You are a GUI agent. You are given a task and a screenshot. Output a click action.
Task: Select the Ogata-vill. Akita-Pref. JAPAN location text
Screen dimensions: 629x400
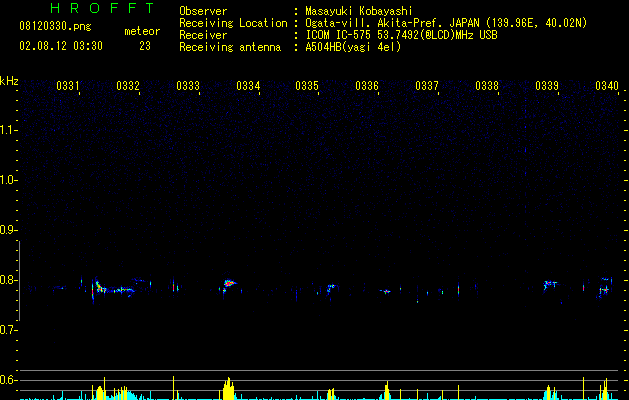pyautogui.click(x=446, y=23)
